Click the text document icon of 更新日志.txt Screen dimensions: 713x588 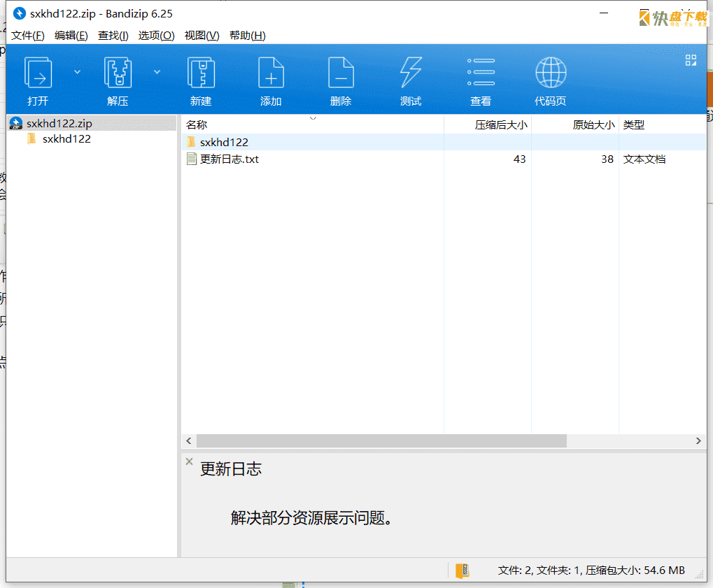click(192, 159)
